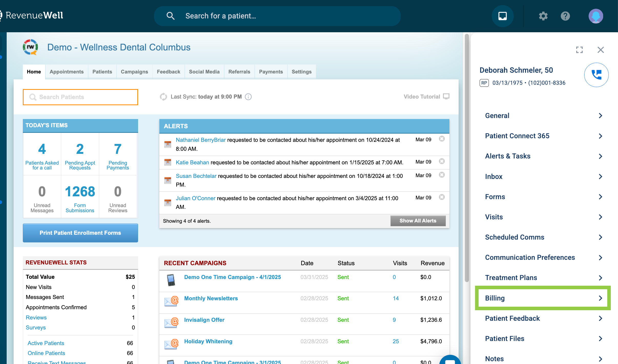Click calendar icon beside Nathaniel BerryBriar alert
Viewport: 618px width, 364px height.
pyautogui.click(x=168, y=144)
